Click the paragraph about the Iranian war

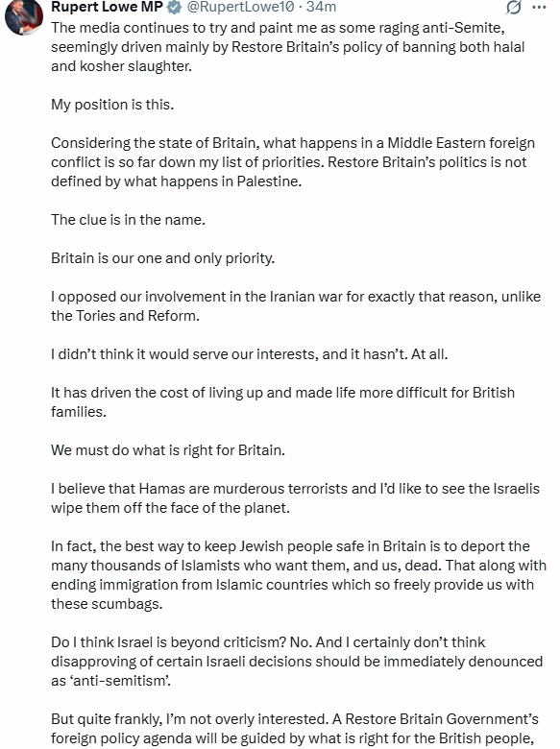[x=296, y=306]
